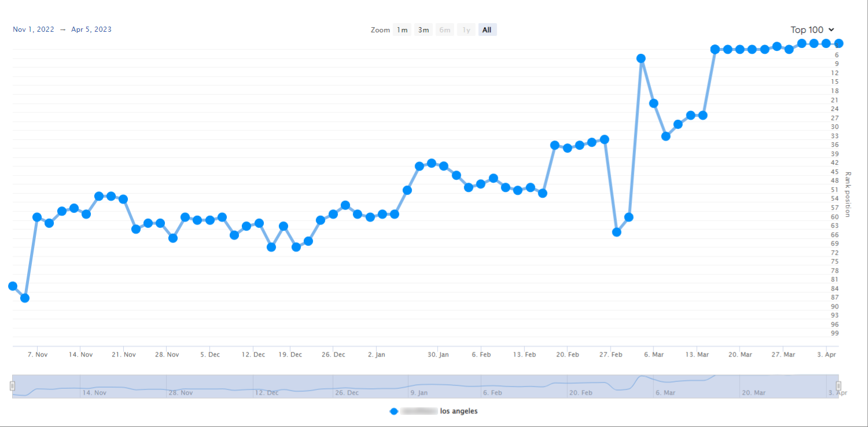Toggle the los angeles series legend label
The height and width of the screenshot is (427, 868).
(458, 411)
